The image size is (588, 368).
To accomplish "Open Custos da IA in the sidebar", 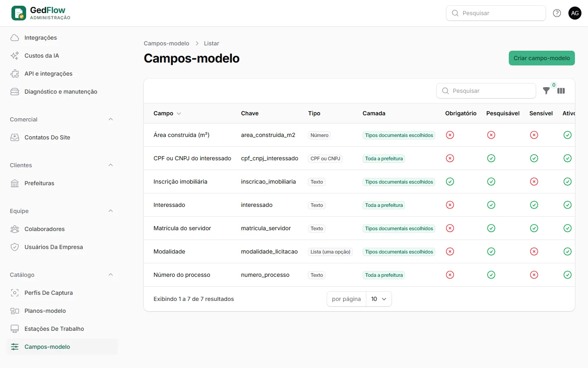I will [62, 56].
